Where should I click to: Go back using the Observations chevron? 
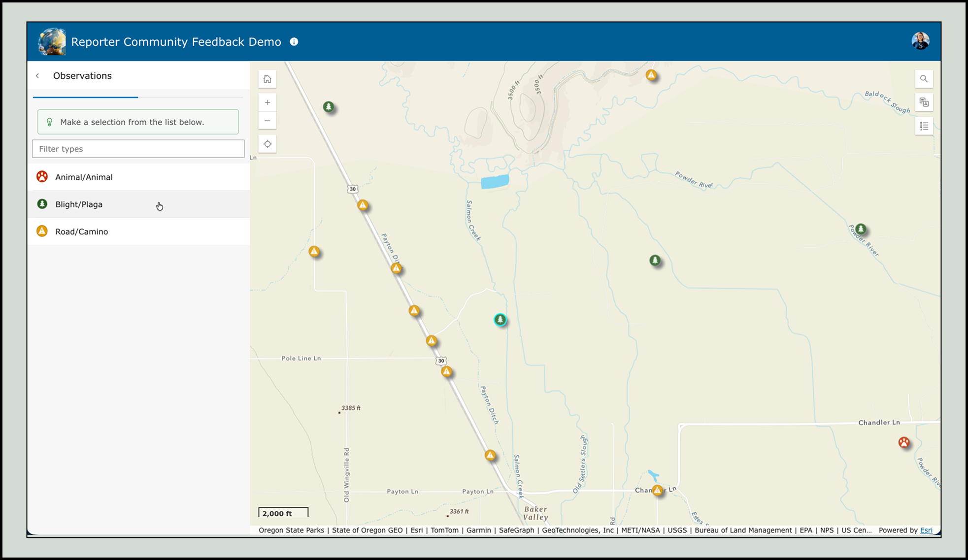tap(38, 76)
